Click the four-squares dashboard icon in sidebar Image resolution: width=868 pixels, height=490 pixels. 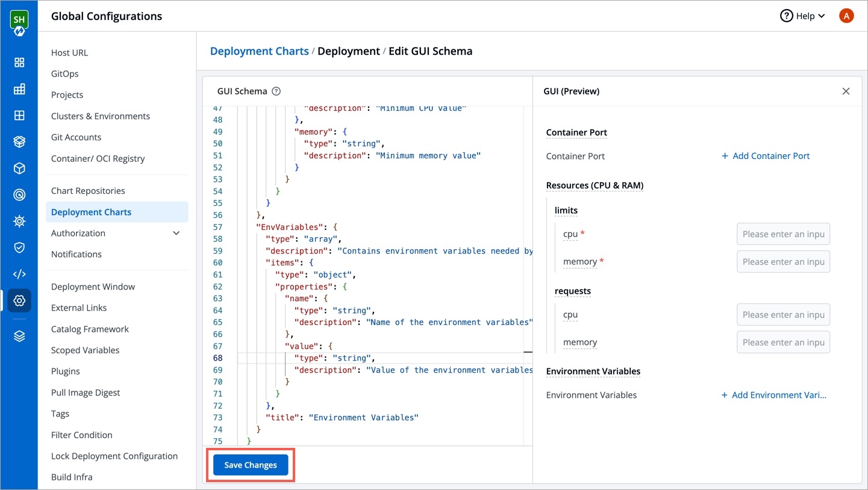tap(19, 63)
